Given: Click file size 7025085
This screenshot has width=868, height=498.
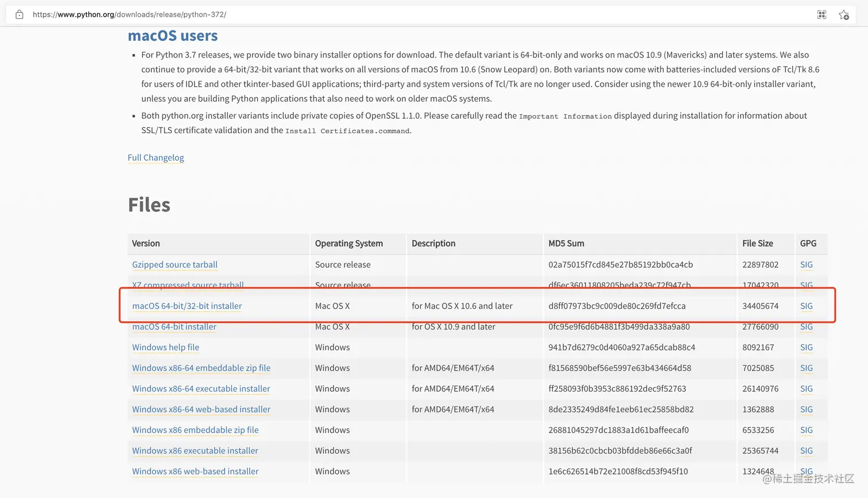Looking at the screenshot, I should point(758,368).
